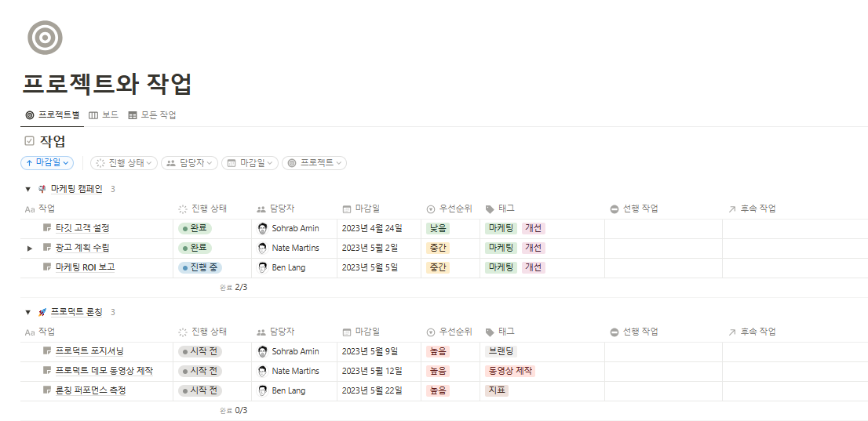Expand sub-items of 광고 계획 수립

30,248
